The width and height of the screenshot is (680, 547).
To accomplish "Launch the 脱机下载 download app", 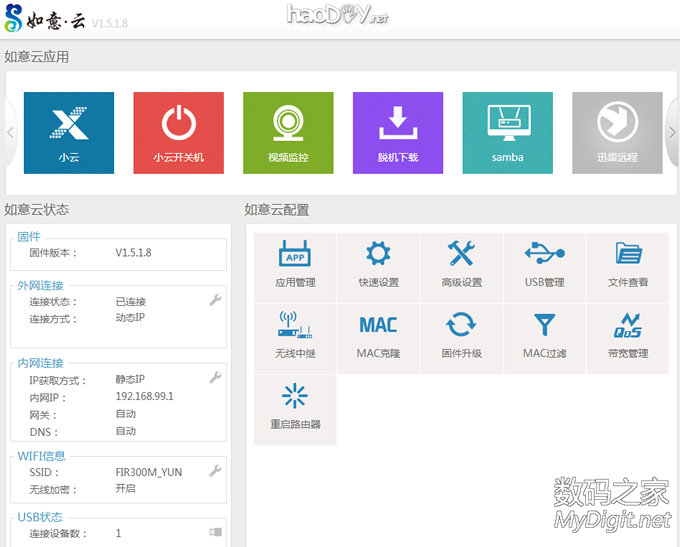I will 398,132.
